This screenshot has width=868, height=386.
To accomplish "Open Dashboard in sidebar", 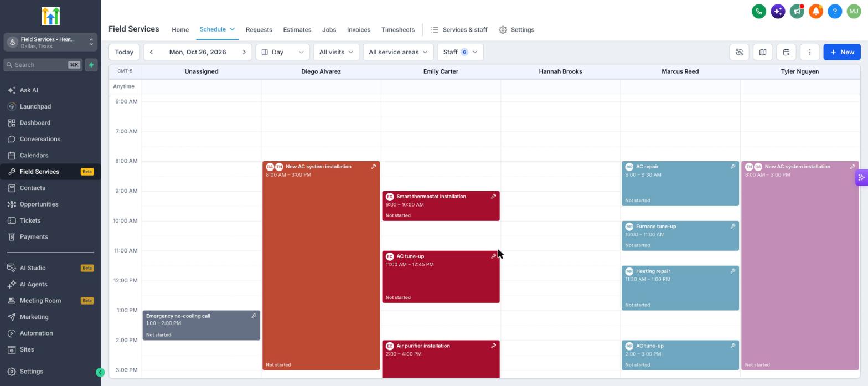I will pos(50,123).
